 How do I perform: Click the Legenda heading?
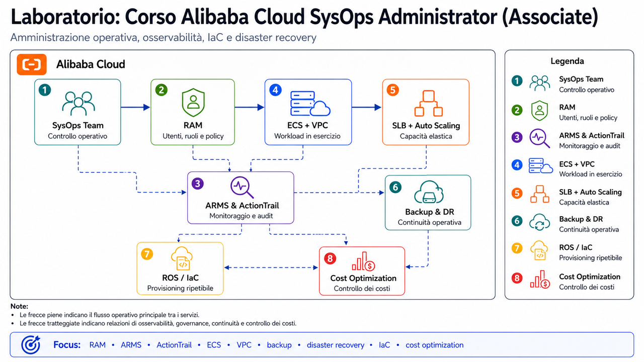tap(568, 61)
